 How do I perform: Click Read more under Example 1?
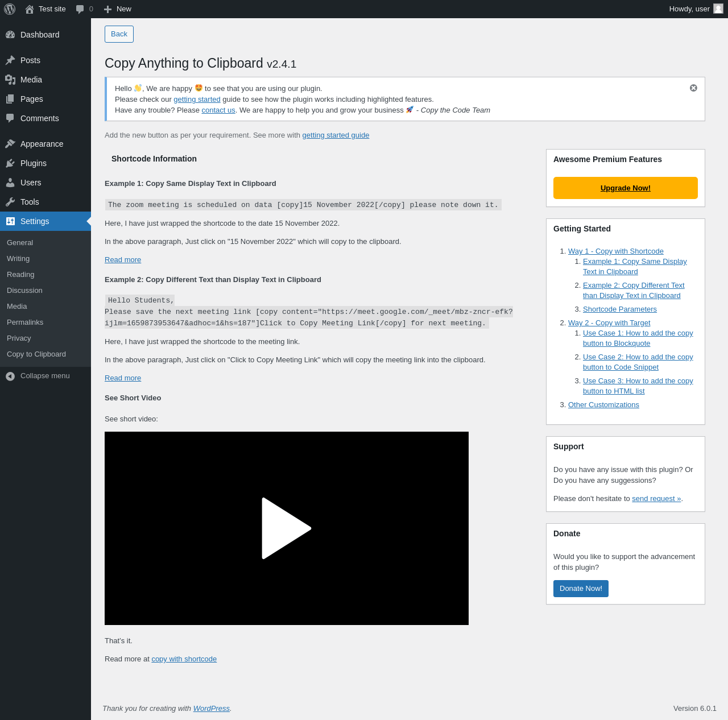point(123,260)
